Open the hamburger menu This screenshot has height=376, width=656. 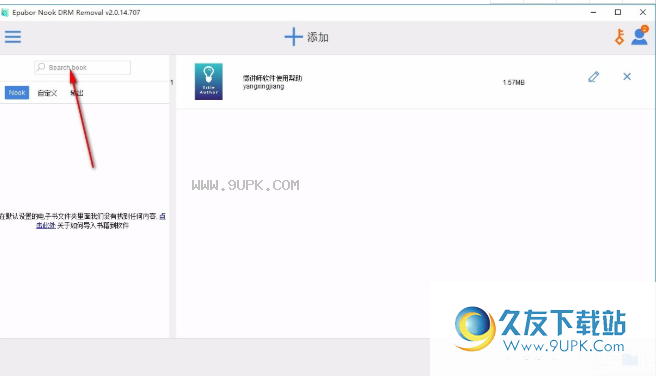click(x=13, y=37)
